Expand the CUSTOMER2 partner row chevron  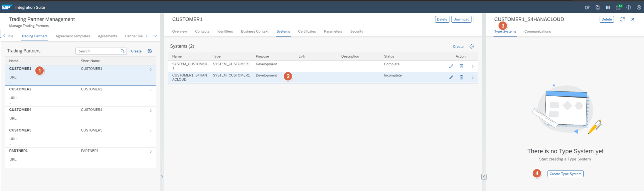pyautogui.click(x=151, y=90)
